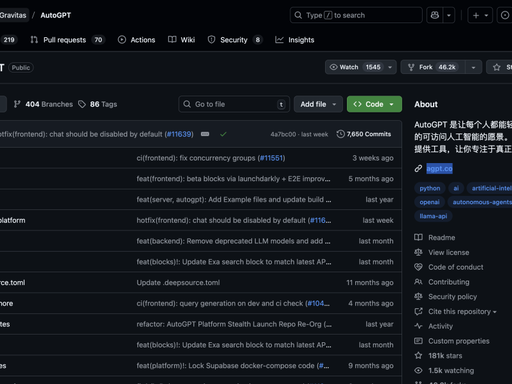Viewport: 512px width, 384px height.
Task: Open the create new plus menu
Action: pos(480,15)
